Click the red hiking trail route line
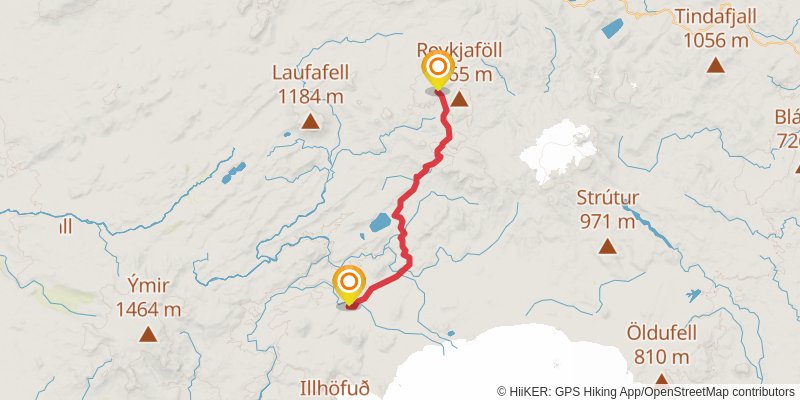The height and width of the screenshot is (400, 800). (x=418, y=179)
